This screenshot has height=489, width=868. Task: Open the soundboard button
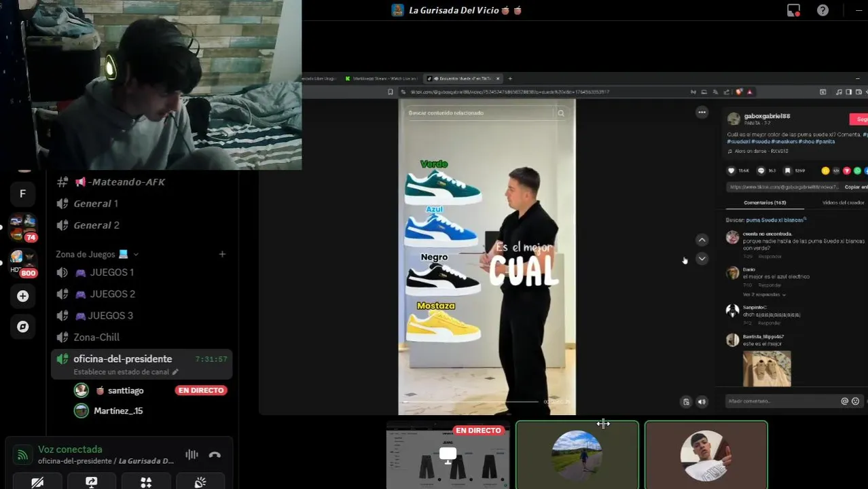click(200, 482)
